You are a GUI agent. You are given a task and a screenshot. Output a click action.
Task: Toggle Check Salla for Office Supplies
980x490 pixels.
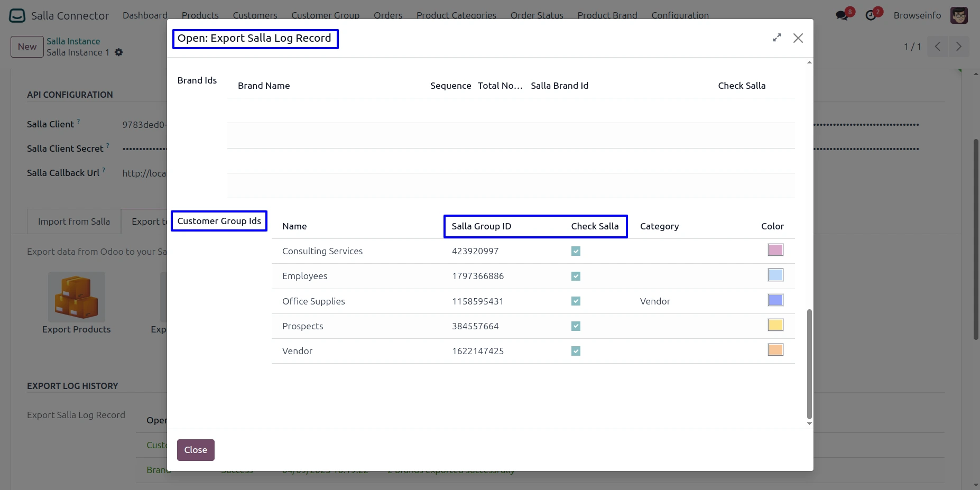click(576, 301)
